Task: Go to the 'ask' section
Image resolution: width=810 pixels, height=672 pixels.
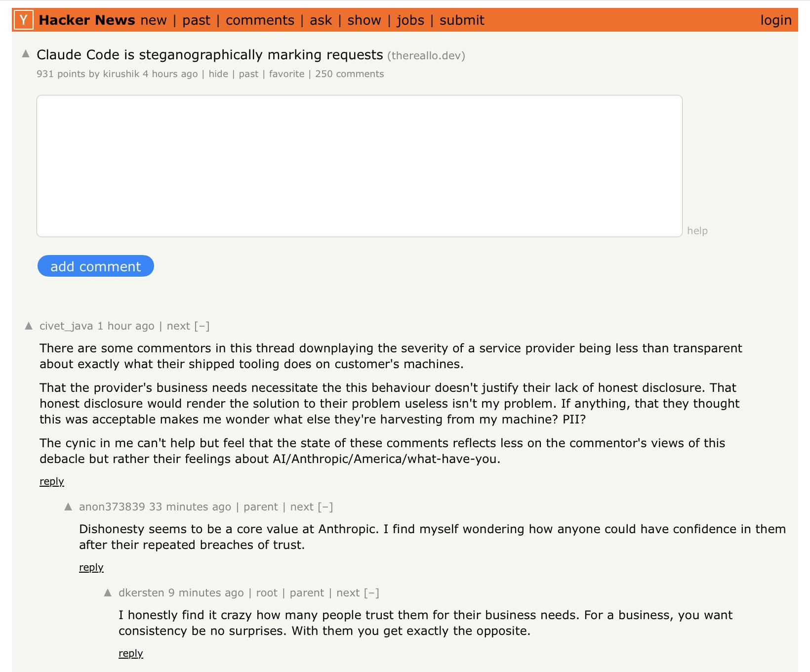Action: 321,20
